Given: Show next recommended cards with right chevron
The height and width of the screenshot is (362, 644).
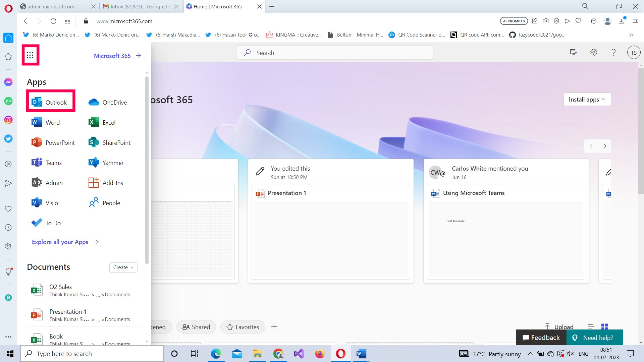Looking at the screenshot, I should 604,146.
